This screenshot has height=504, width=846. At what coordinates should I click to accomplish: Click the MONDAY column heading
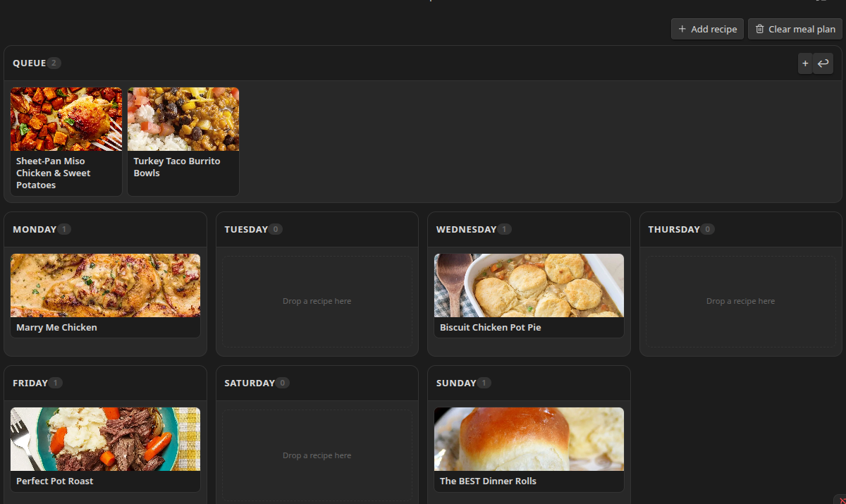(x=35, y=230)
